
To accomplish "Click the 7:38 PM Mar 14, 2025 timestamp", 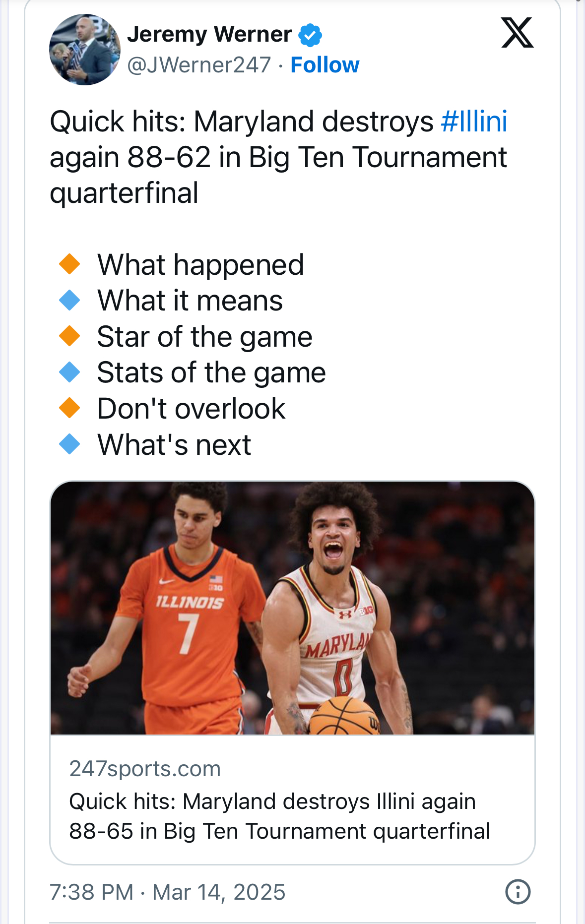I will (x=167, y=892).
